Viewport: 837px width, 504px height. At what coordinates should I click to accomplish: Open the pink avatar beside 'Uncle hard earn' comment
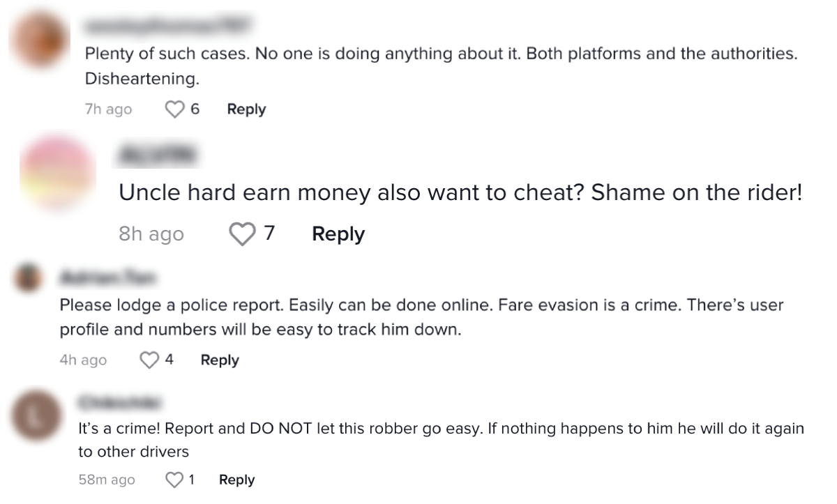57,173
